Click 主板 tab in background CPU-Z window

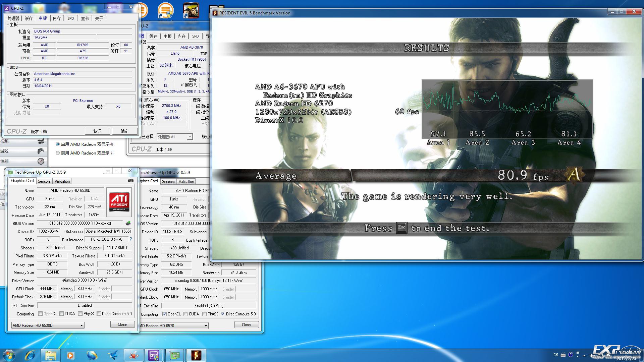[x=168, y=36]
